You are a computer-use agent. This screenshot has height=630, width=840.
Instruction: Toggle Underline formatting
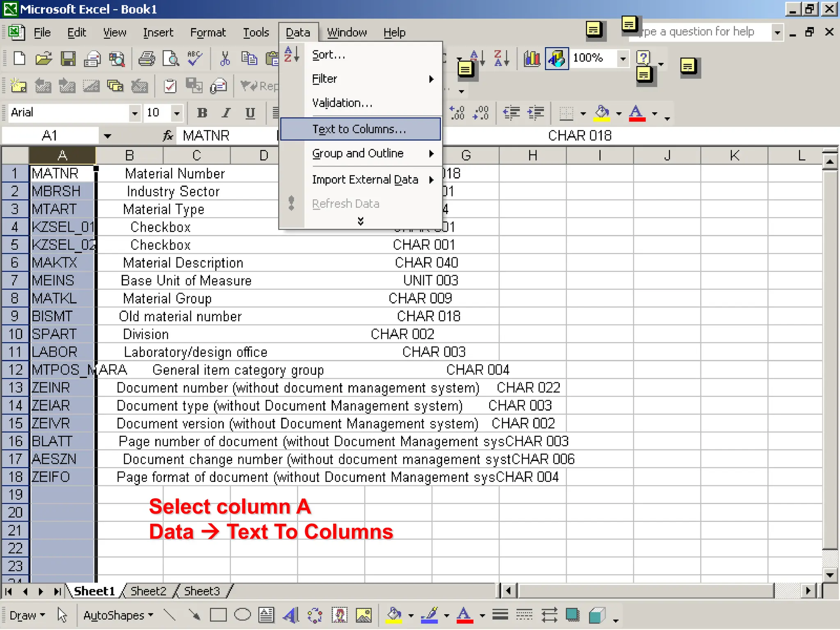250,113
